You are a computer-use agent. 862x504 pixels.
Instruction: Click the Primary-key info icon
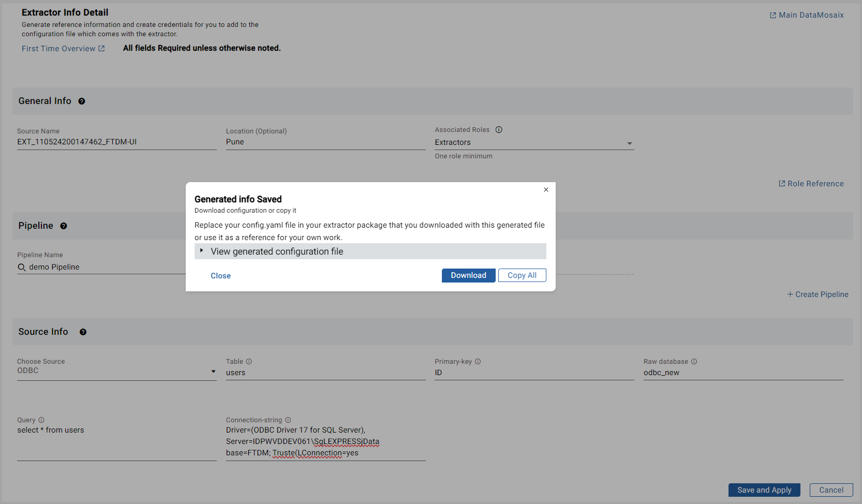coord(478,362)
